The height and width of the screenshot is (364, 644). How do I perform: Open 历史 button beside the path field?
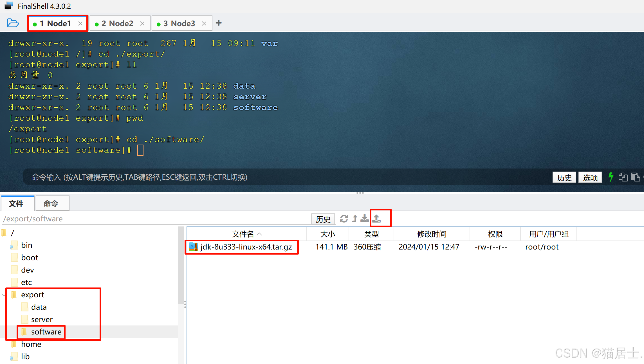(x=323, y=219)
